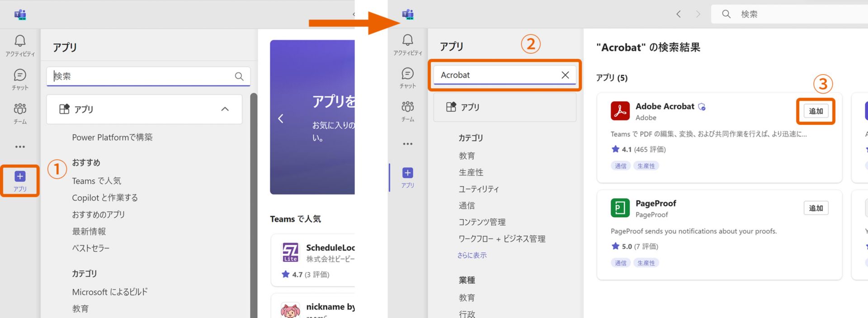
Task: Open ScheduleLook app card
Action: coord(312,260)
